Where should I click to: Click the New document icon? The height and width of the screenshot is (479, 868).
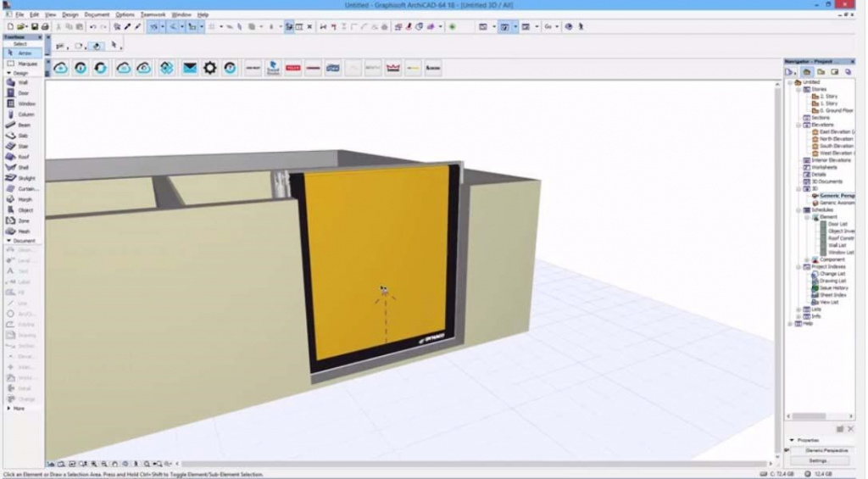click(10, 26)
